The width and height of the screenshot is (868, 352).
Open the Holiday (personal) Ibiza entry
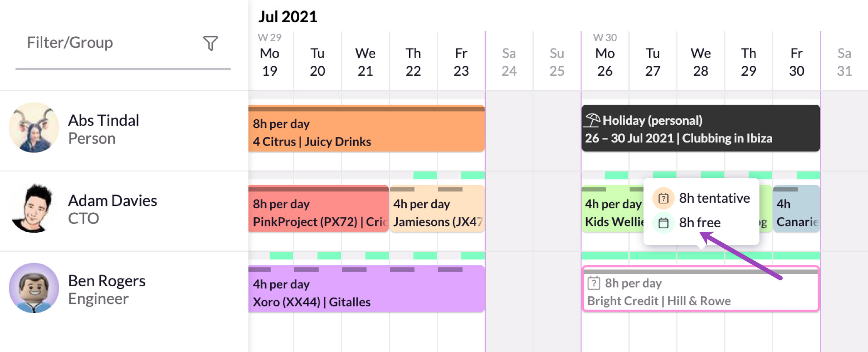tap(700, 128)
